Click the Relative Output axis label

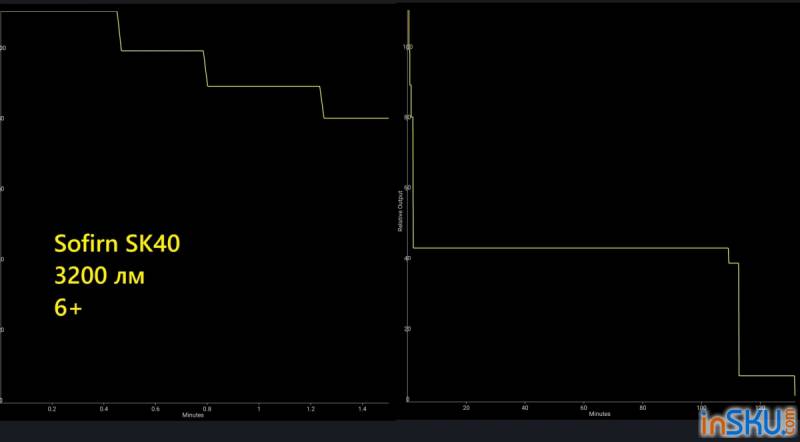pyautogui.click(x=400, y=211)
